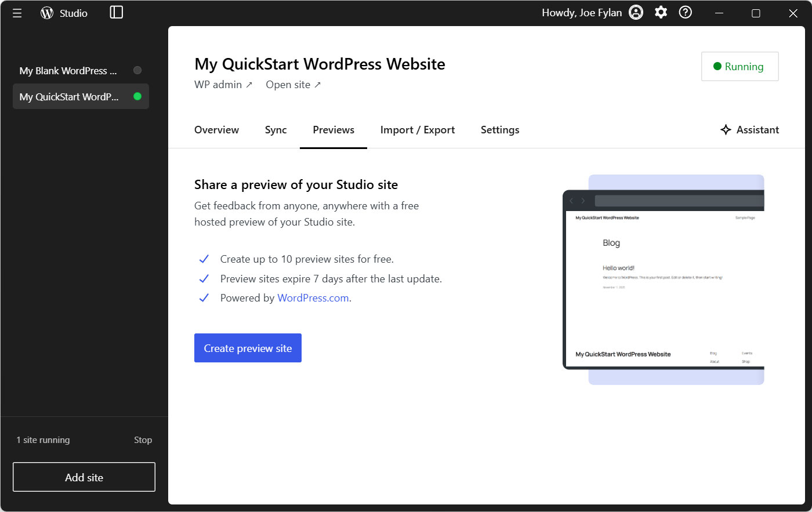812x512 pixels.
Task: Open the hamburger menu
Action: [17, 13]
